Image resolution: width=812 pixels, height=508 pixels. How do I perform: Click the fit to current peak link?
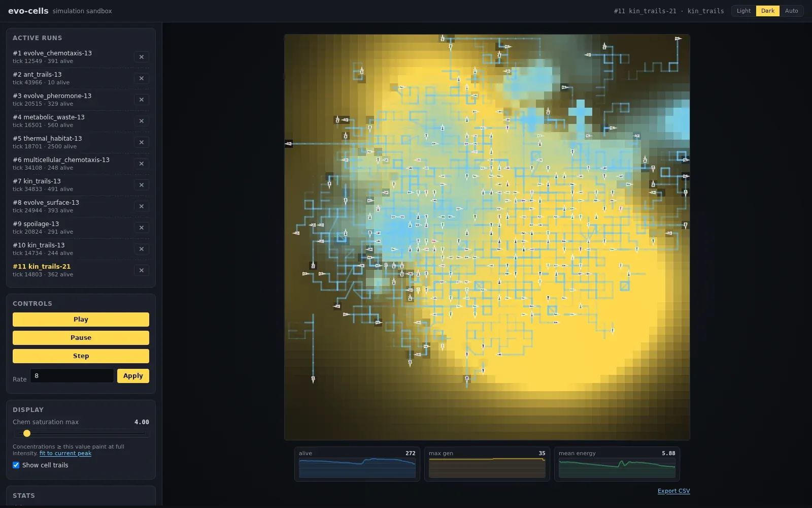[x=65, y=453]
